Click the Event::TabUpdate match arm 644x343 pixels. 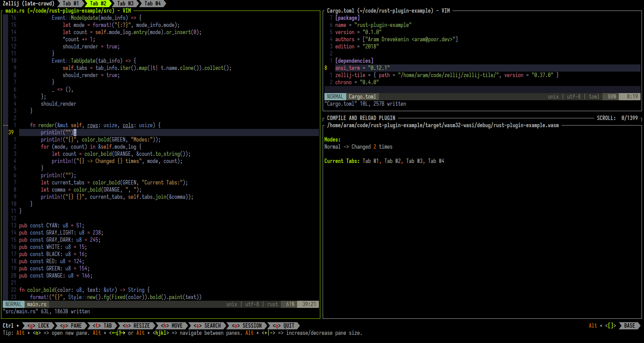pyautogui.click(x=94, y=61)
